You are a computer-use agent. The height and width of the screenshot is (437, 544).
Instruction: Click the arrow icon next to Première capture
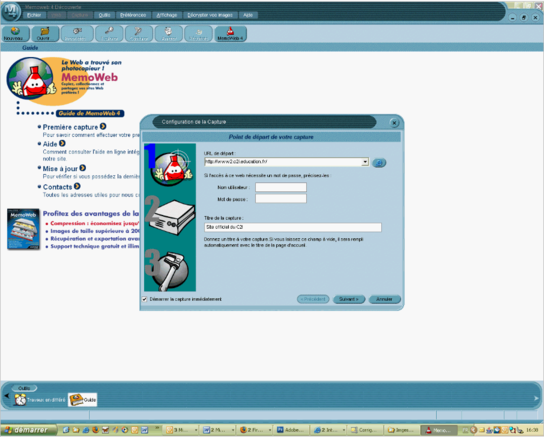103,126
